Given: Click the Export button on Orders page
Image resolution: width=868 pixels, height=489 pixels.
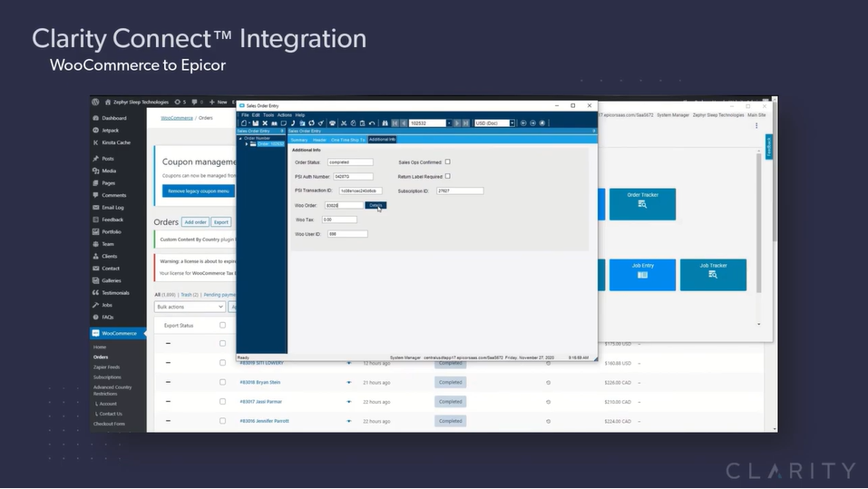Looking at the screenshot, I should [221, 222].
